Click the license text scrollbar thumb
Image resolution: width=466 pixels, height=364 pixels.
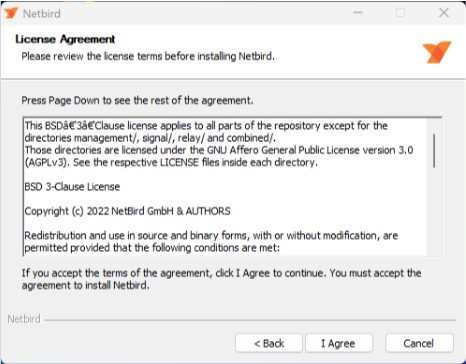point(434,151)
